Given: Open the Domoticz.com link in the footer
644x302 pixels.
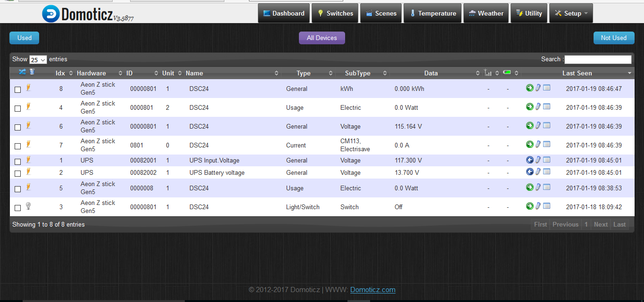Looking at the screenshot, I should 372,290.
